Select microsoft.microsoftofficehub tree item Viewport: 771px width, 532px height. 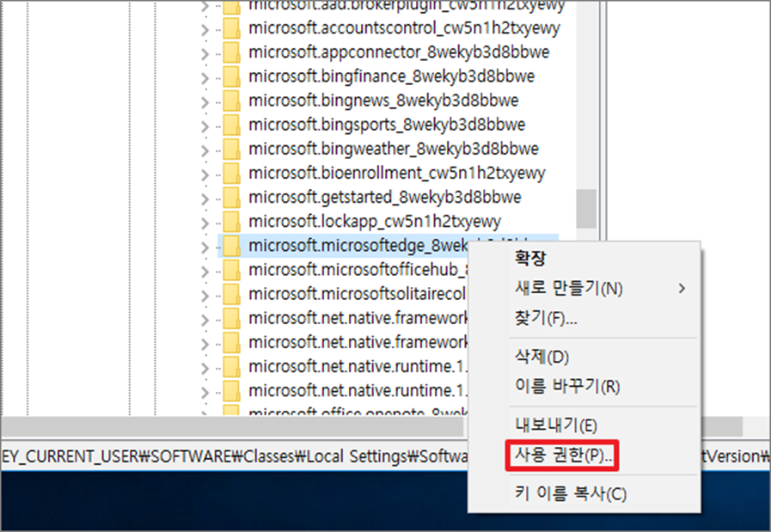click(358, 270)
